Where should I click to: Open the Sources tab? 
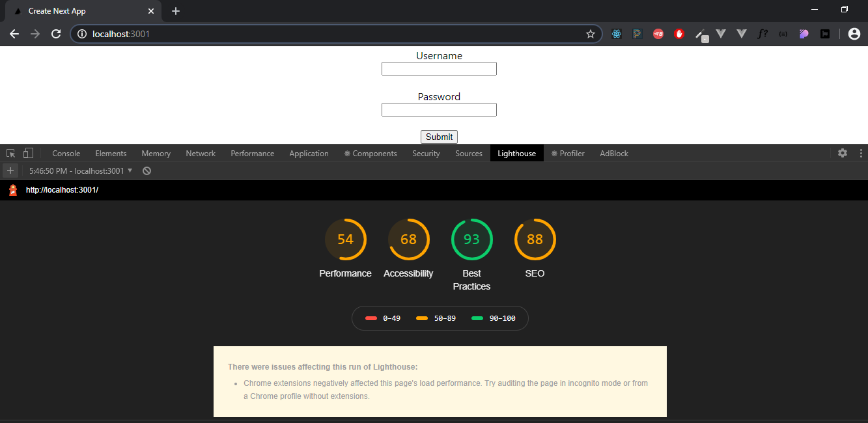pyautogui.click(x=469, y=154)
